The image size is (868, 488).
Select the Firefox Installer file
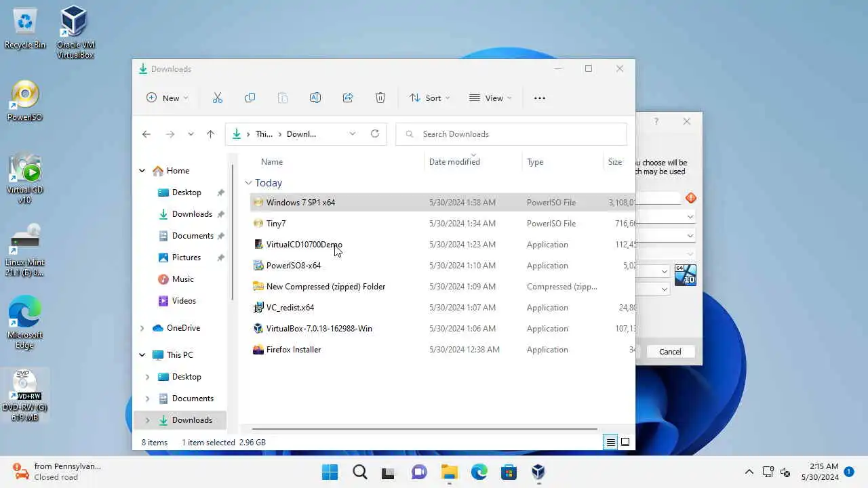442,350
